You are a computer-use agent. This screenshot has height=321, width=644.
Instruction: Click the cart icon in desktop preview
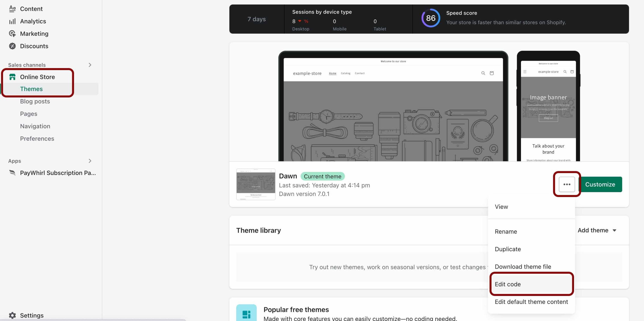tap(492, 73)
